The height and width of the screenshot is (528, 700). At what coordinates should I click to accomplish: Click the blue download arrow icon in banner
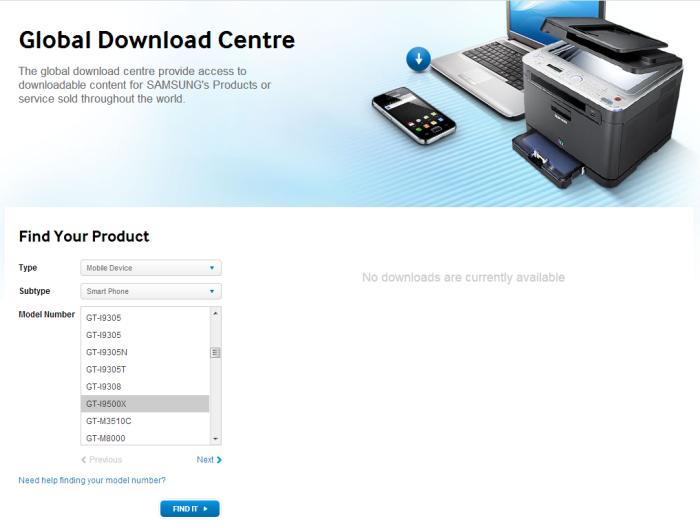[418, 59]
